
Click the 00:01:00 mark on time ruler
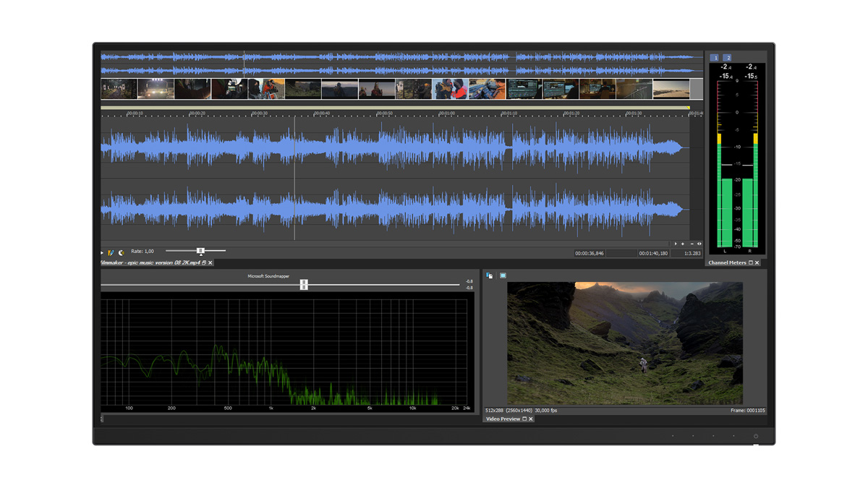(446, 114)
